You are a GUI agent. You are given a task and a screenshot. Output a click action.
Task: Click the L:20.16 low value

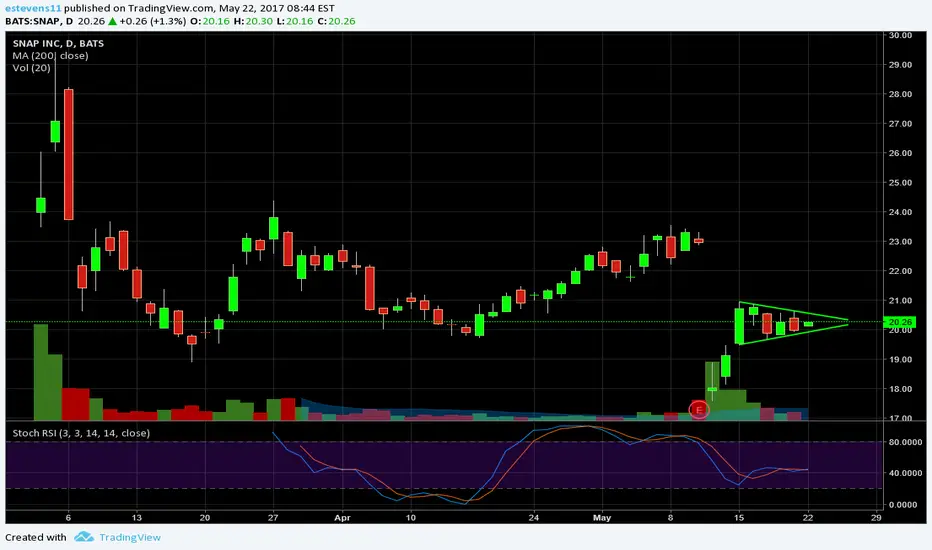click(x=295, y=21)
